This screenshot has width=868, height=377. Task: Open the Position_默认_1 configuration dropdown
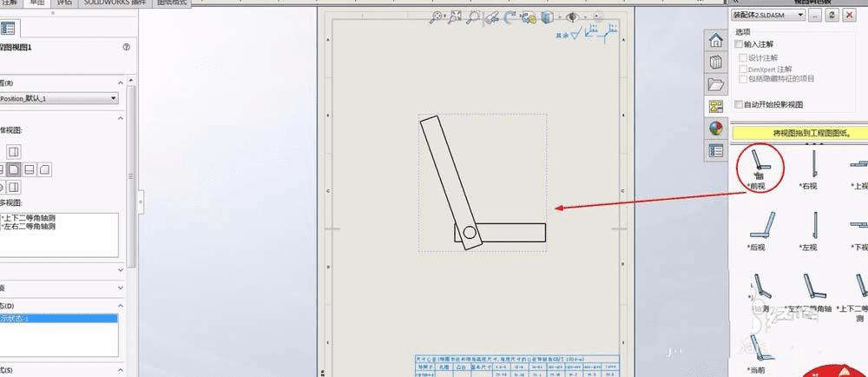pyautogui.click(x=59, y=98)
